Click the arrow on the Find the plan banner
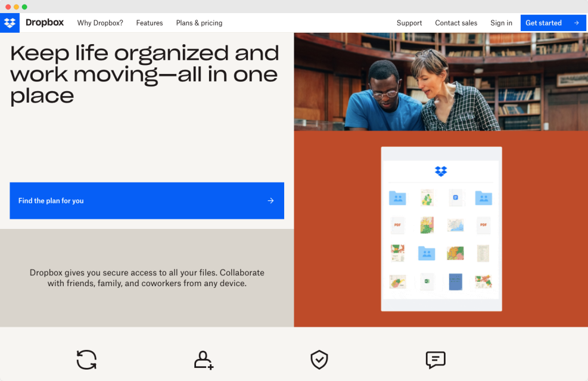Screen dimensions: 588x381 (x=270, y=200)
